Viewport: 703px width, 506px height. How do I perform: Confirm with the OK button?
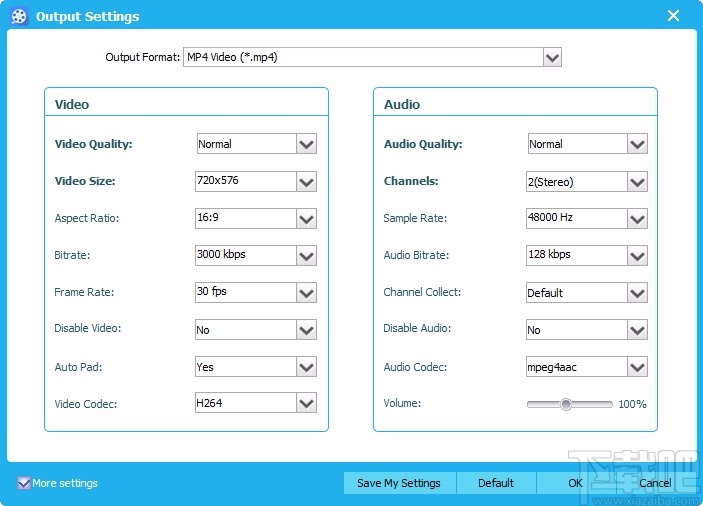point(575,483)
